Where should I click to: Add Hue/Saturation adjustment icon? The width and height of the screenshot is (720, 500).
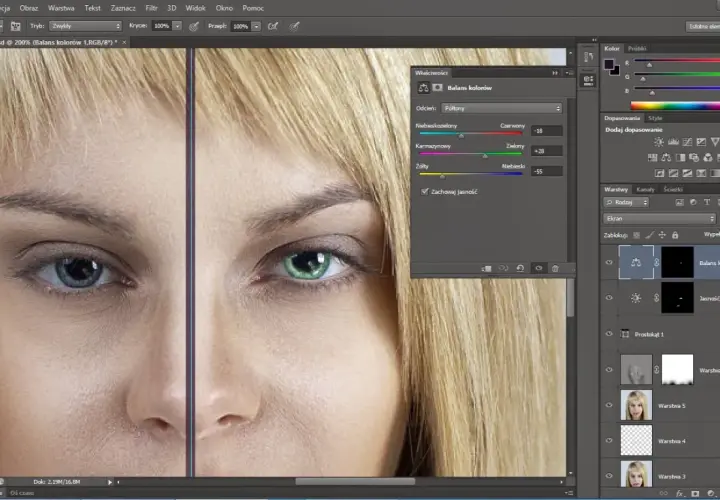point(652,158)
